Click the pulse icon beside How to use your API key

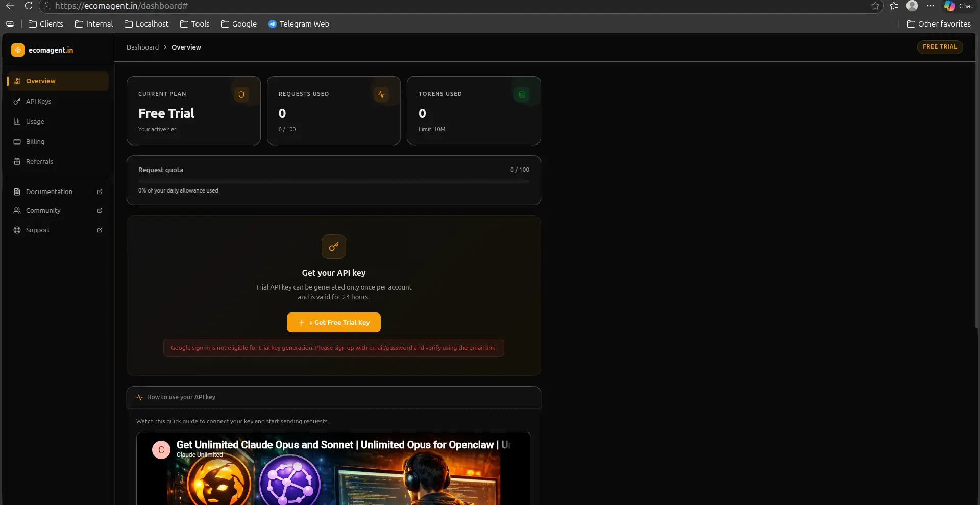tap(139, 397)
